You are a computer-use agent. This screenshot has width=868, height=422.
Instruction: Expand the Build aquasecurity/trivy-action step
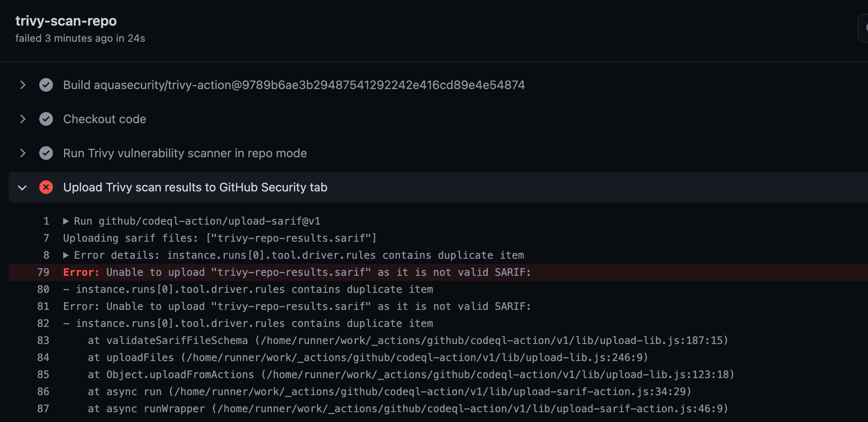pyautogui.click(x=23, y=85)
